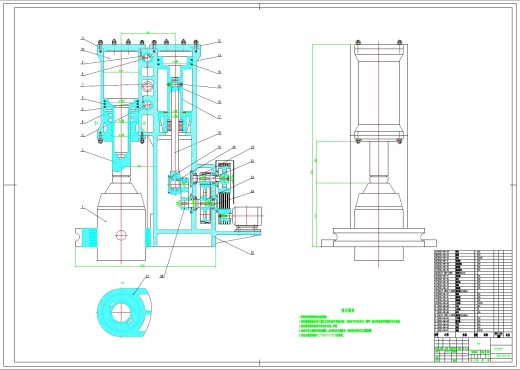Click the grooved base plate in the side view
The image size is (520, 370).
pos(379,237)
